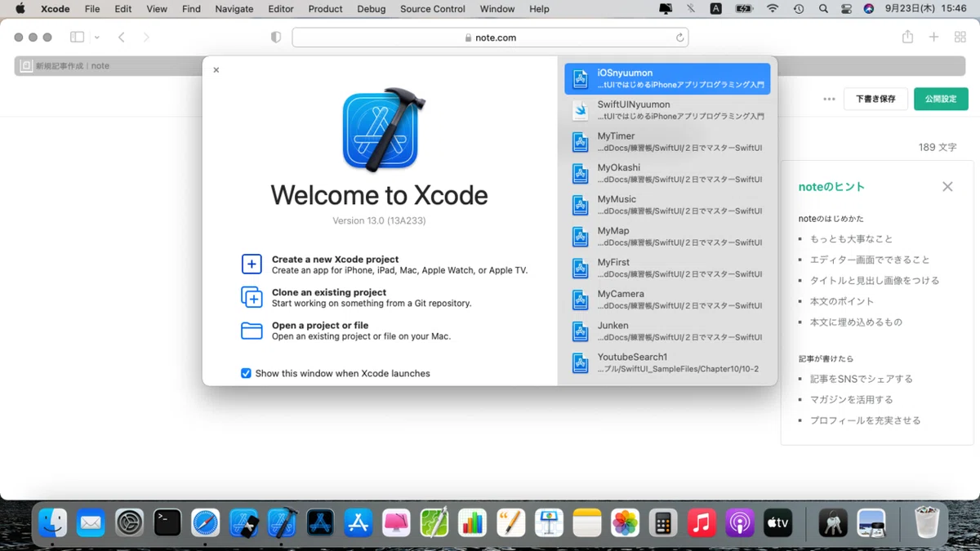Image resolution: width=980 pixels, height=551 pixels.
Task: Open the Navigate menu
Action: point(234,9)
